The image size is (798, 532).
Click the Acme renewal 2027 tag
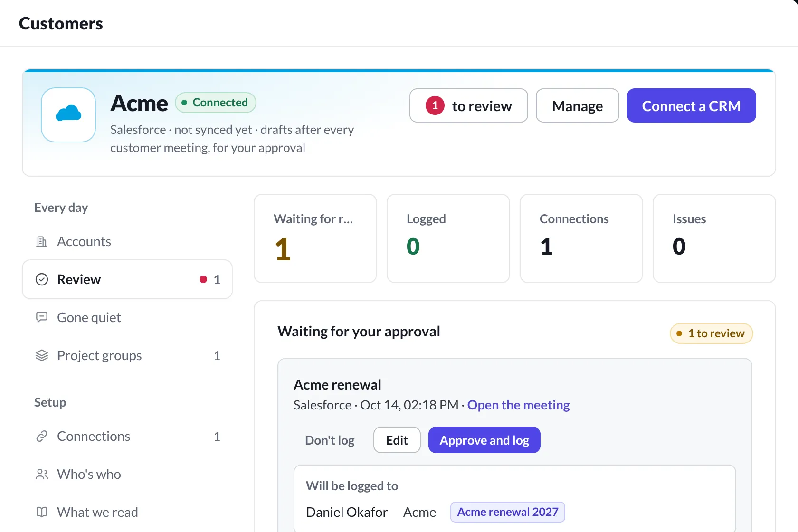[508, 512]
